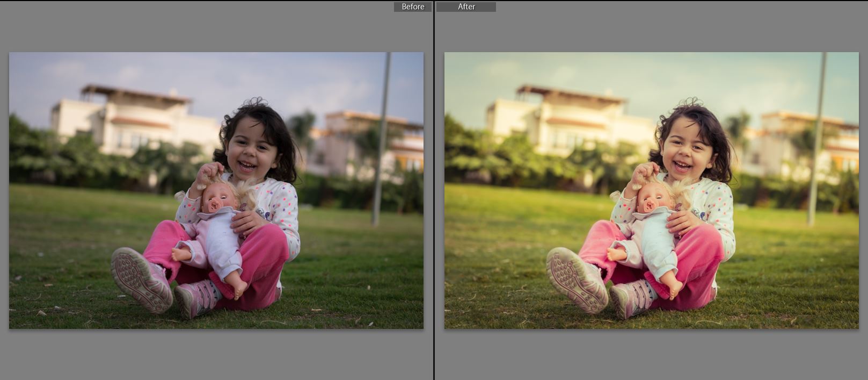Select the doll's white outfit in Before photo
This screenshot has width=868, height=380.
coord(220,242)
